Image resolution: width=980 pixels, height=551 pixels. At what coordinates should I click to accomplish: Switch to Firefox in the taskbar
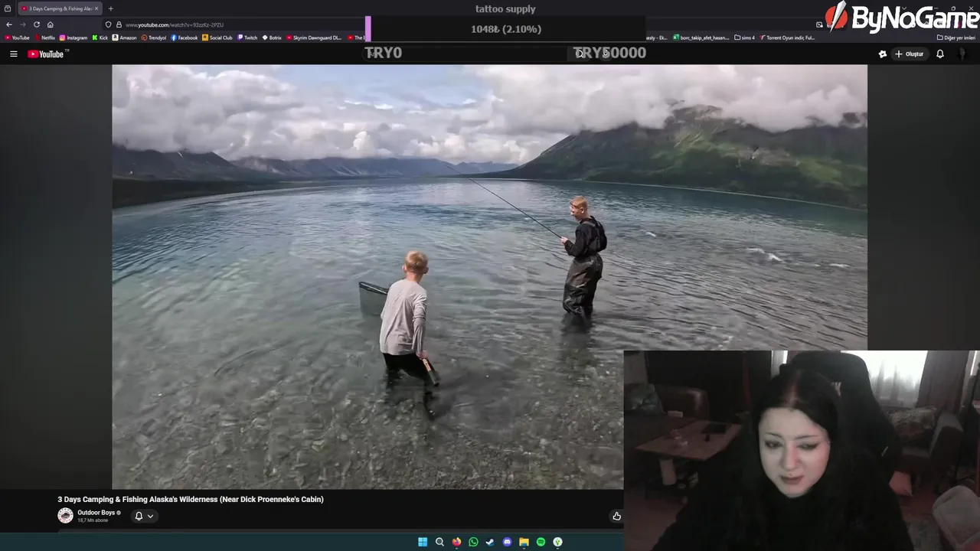click(x=456, y=542)
